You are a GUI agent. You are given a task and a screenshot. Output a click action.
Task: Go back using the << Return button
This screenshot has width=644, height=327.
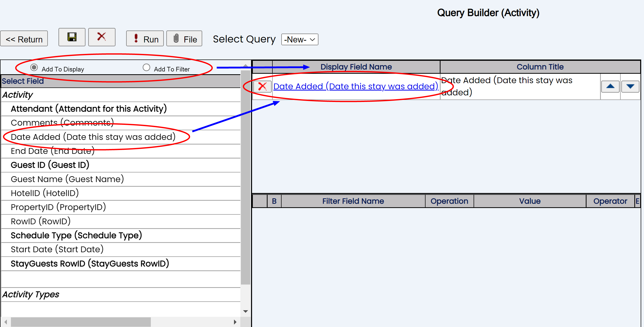[x=24, y=39]
